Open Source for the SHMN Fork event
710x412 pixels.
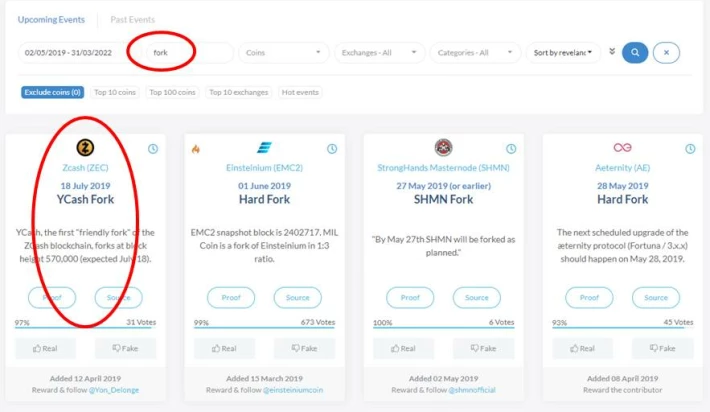point(477,297)
